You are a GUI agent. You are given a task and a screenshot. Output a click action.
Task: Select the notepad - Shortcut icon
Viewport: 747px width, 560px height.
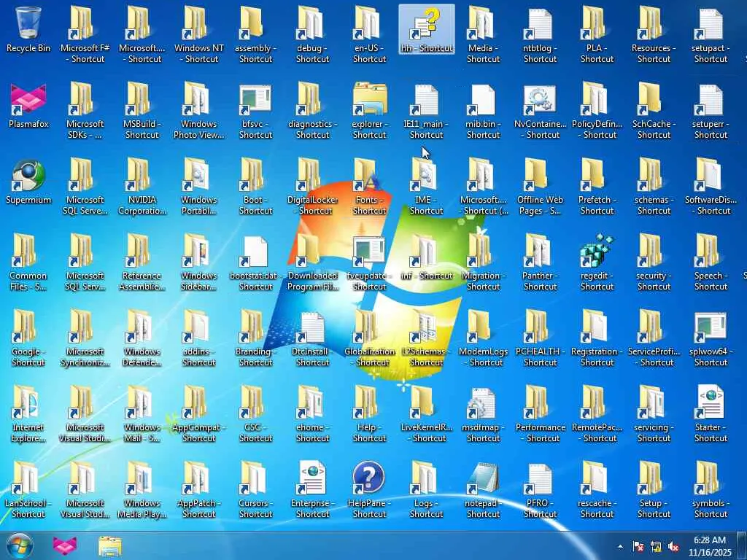pos(483,491)
